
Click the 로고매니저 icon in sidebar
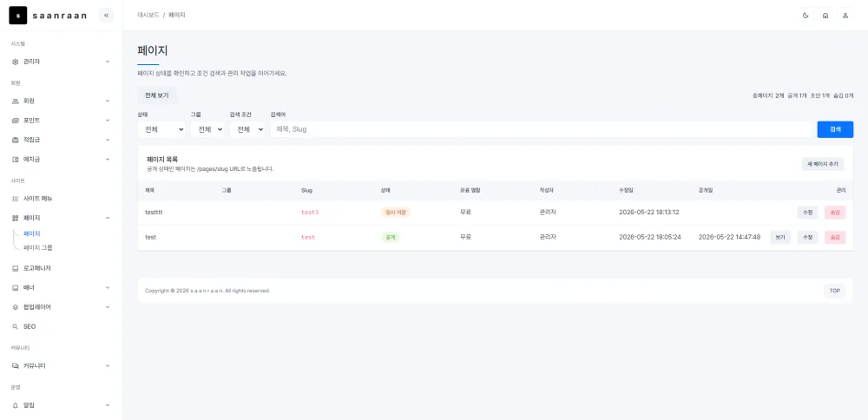coord(16,268)
